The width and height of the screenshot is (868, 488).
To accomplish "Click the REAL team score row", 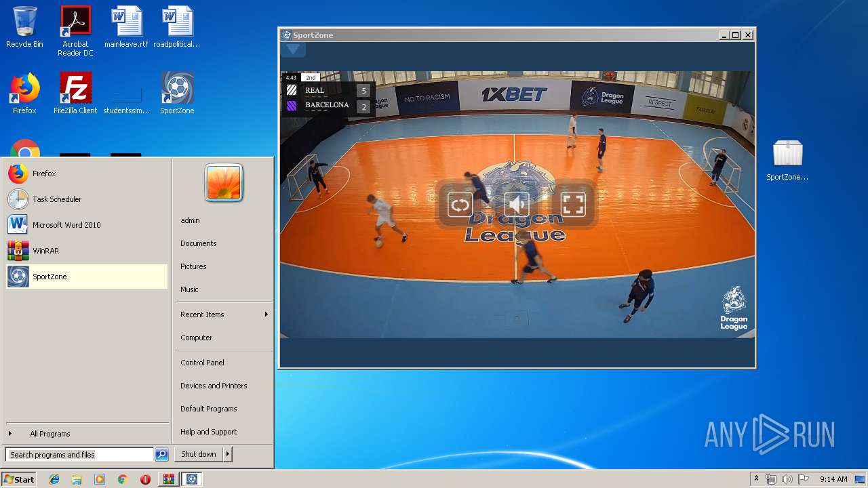I will (328, 90).
